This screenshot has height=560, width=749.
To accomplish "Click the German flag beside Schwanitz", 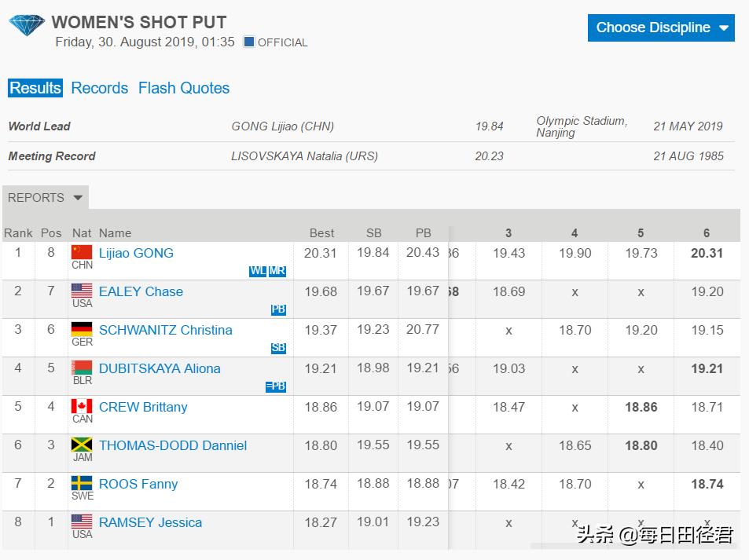I will tap(82, 329).
